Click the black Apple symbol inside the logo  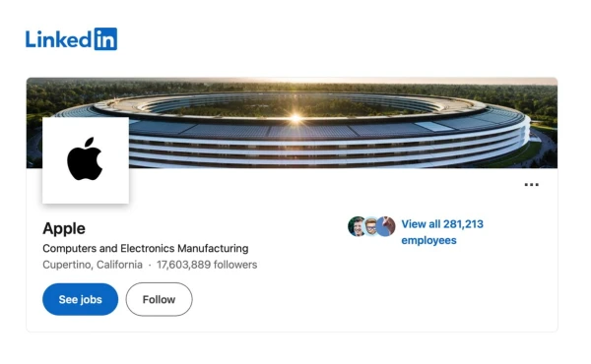tap(85, 159)
